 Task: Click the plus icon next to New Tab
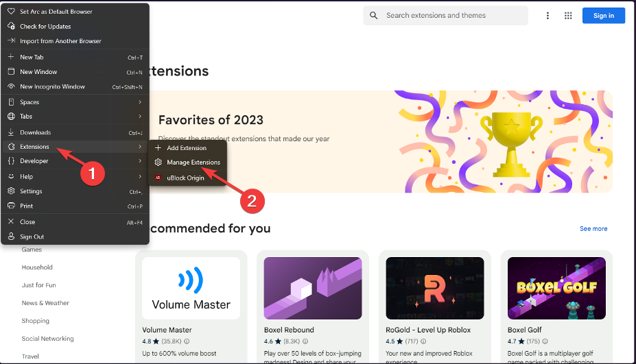[11, 57]
